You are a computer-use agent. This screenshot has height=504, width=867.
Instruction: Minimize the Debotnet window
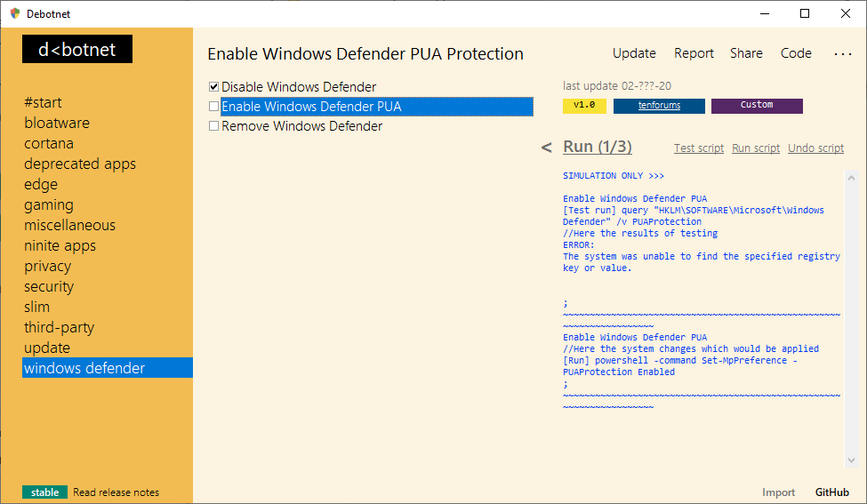pyautogui.click(x=765, y=13)
